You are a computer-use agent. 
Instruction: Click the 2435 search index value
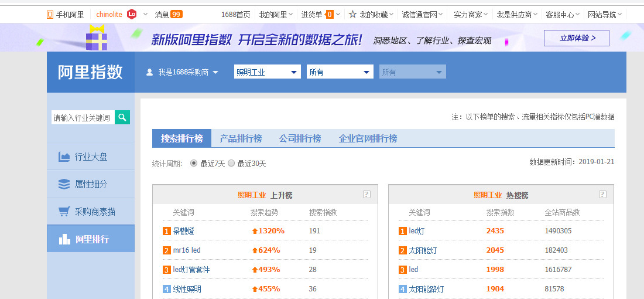495,231
